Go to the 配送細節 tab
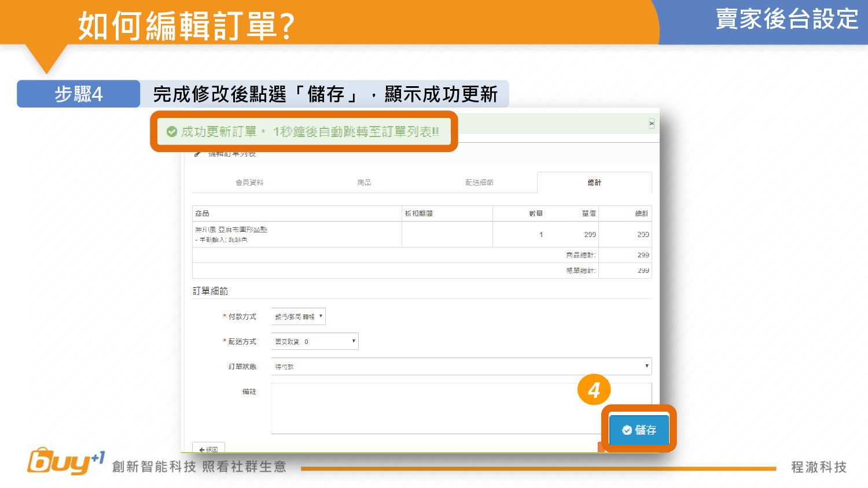Screen dimensions: 868x488 tap(479, 183)
